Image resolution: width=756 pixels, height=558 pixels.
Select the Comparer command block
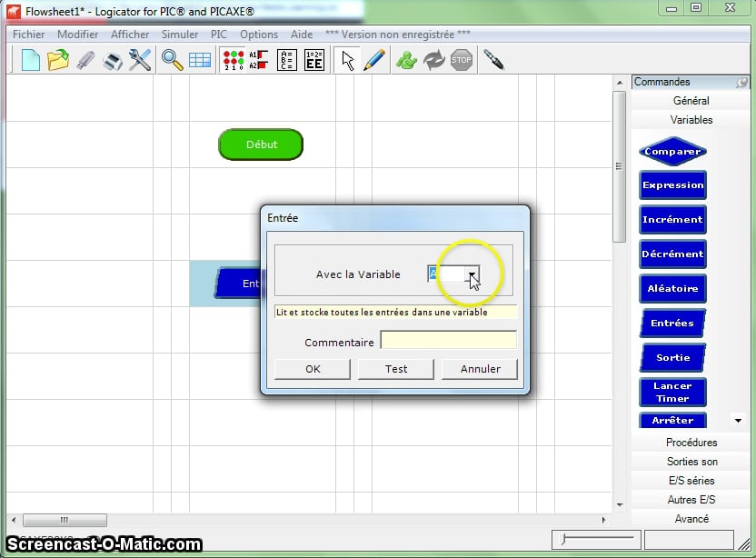coord(672,152)
